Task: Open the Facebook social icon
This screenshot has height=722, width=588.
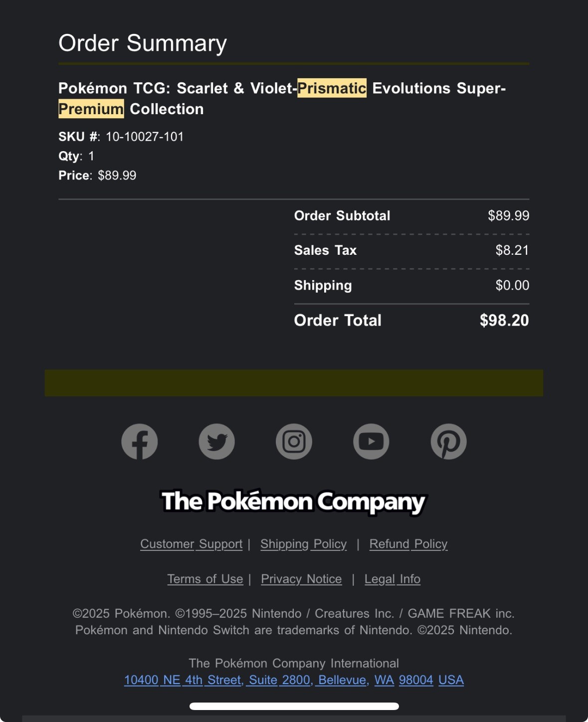Action: point(140,442)
